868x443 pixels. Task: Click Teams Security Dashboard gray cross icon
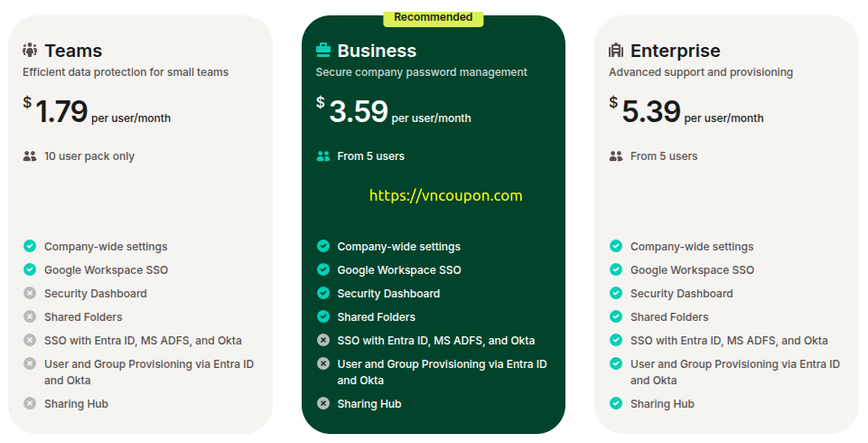(30, 294)
